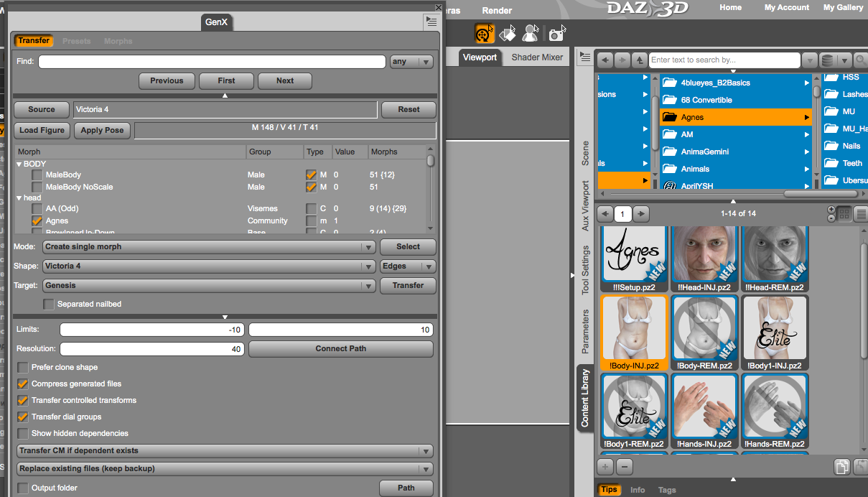Open the database filter icon

pyautogui.click(x=828, y=60)
